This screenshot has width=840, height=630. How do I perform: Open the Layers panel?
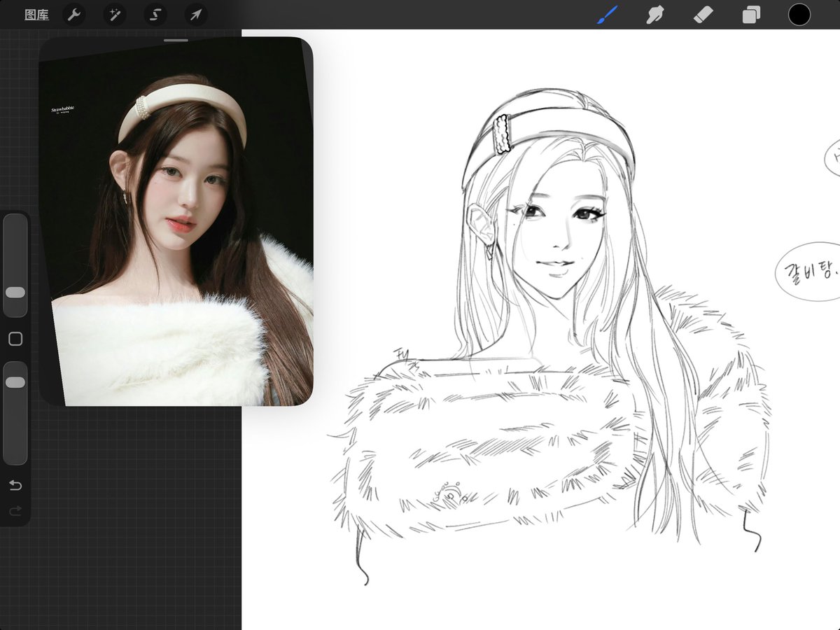tap(751, 13)
